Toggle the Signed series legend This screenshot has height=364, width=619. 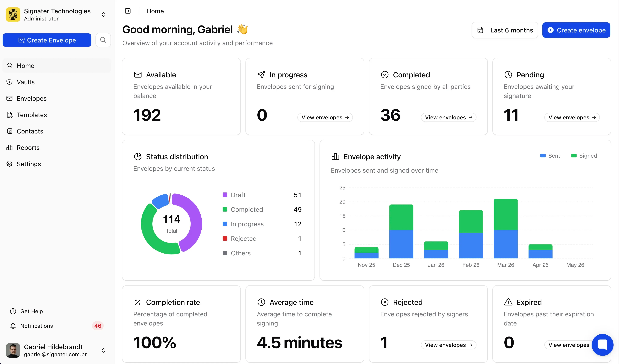(x=584, y=156)
